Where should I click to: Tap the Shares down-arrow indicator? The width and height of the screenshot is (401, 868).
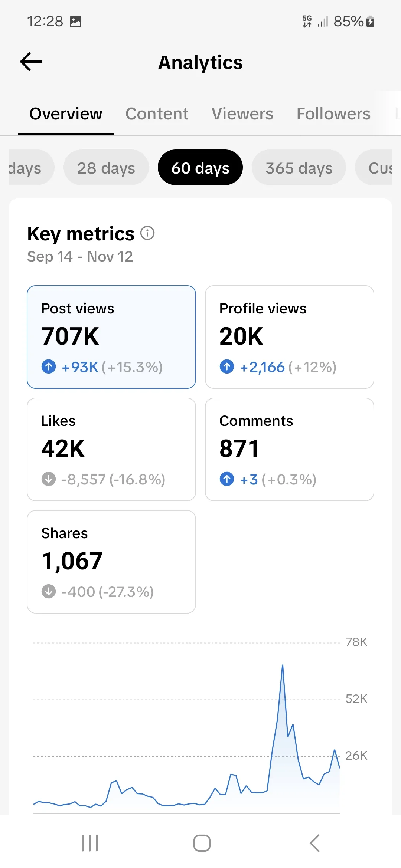coord(49,591)
